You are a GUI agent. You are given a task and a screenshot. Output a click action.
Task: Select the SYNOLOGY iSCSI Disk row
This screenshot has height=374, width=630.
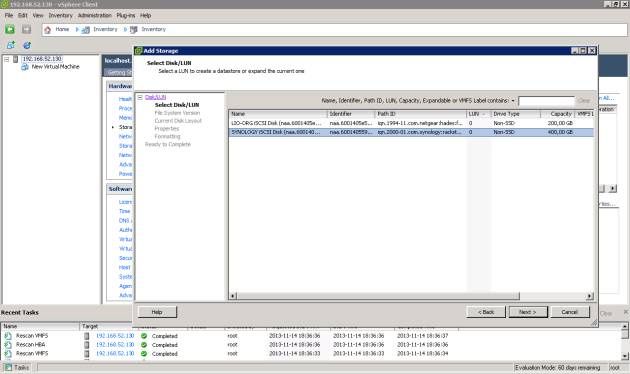coord(411,132)
